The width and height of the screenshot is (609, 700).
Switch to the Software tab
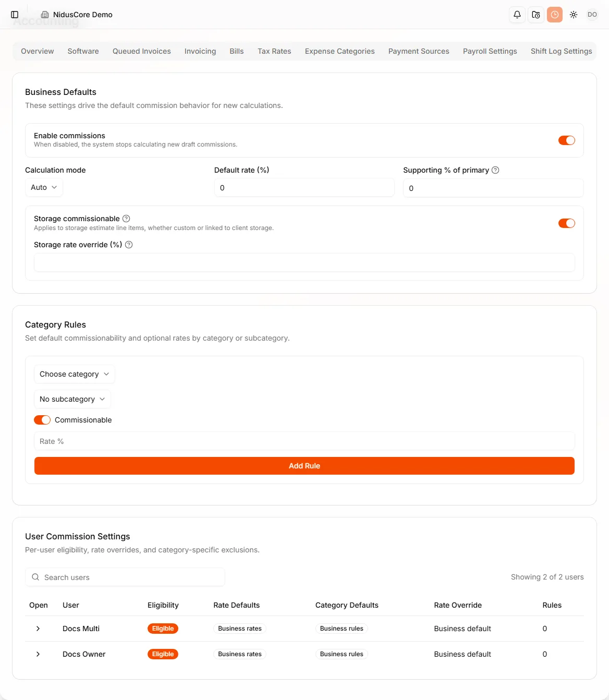coord(83,51)
